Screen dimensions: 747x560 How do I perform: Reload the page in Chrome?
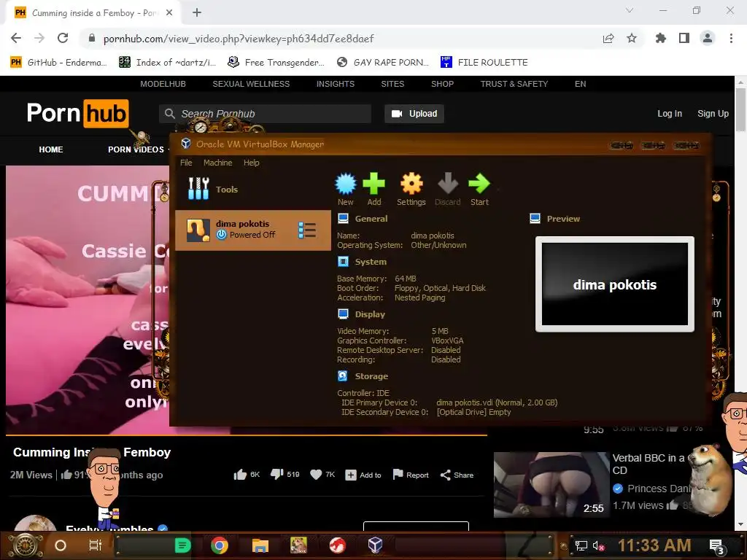click(x=63, y=38)
